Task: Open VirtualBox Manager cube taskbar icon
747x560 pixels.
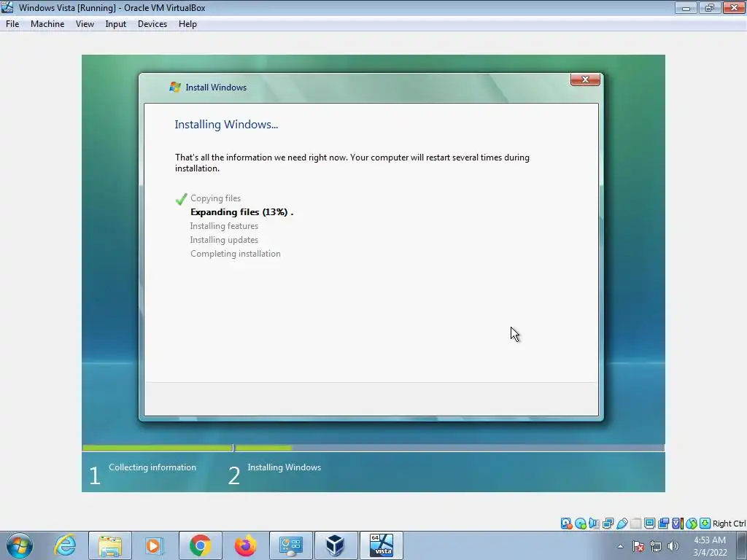Action: (336, 545)
